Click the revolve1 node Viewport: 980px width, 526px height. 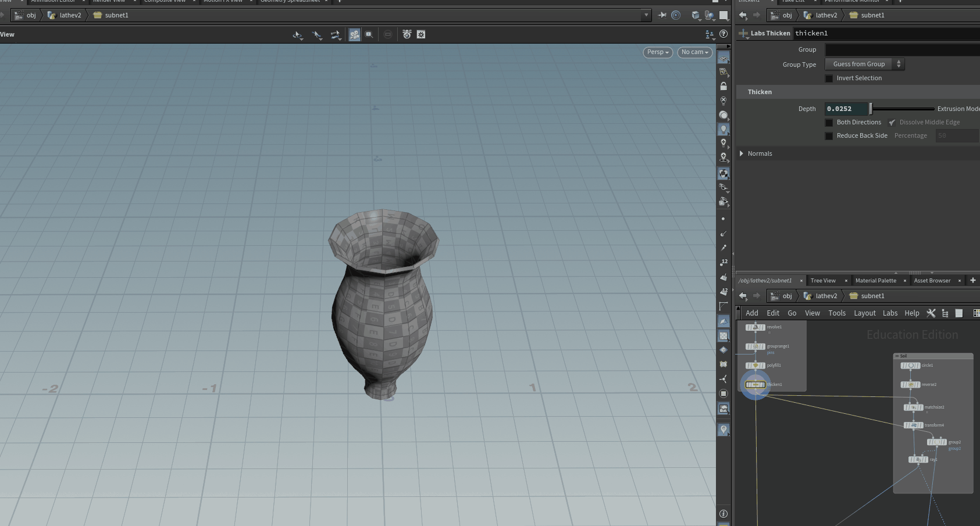756,327
